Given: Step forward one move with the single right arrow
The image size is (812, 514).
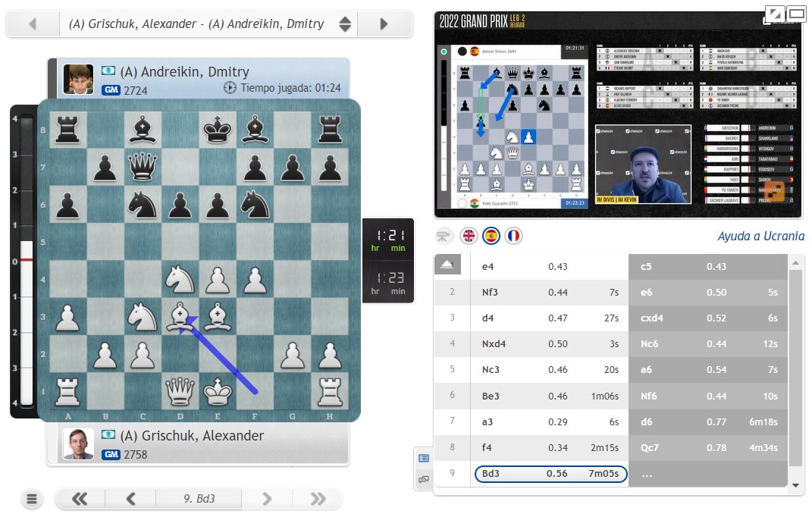Looking at the screenshot, I should (267, 499).
